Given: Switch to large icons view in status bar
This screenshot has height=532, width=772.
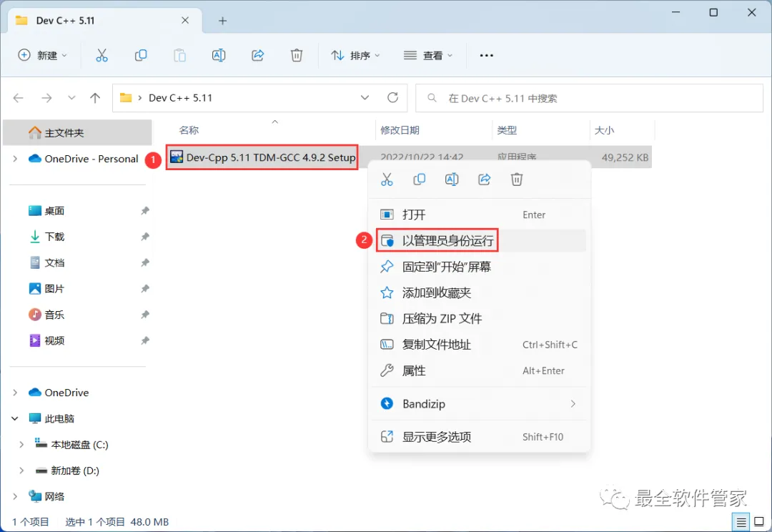Looking at the screenshot, I should (x=759, y=522).
